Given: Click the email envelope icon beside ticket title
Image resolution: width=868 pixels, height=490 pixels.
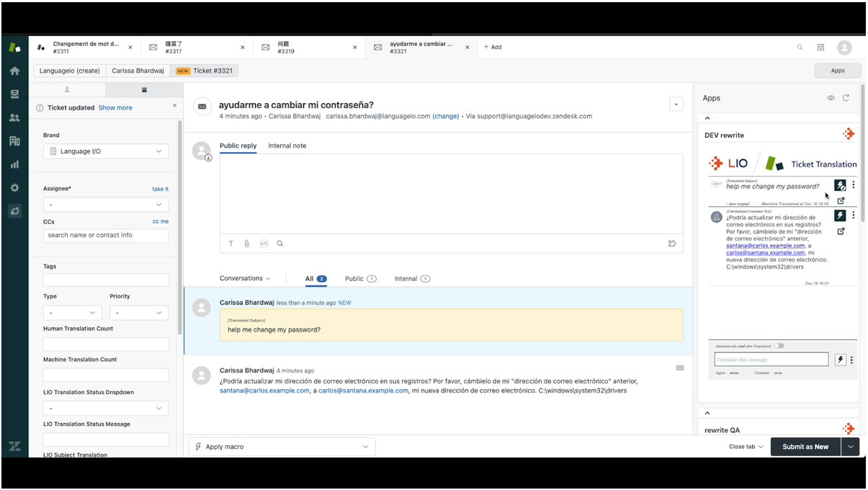Looking at the screenshot, I should pos(202,106).
